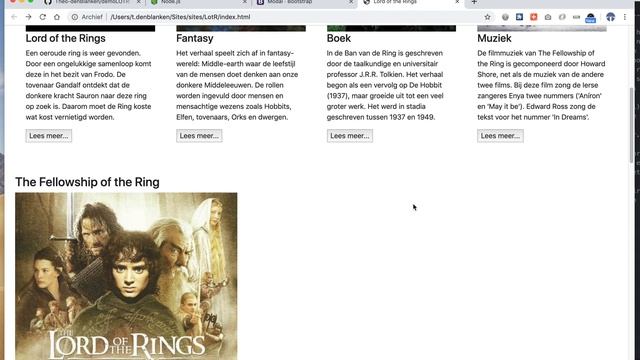Open the browser home page icon

point(57,17)
